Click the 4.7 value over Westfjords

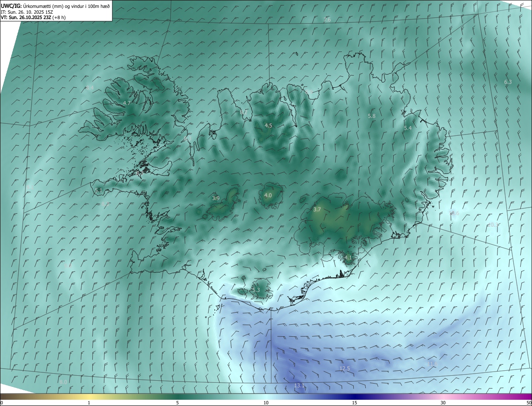coord(127,103)
